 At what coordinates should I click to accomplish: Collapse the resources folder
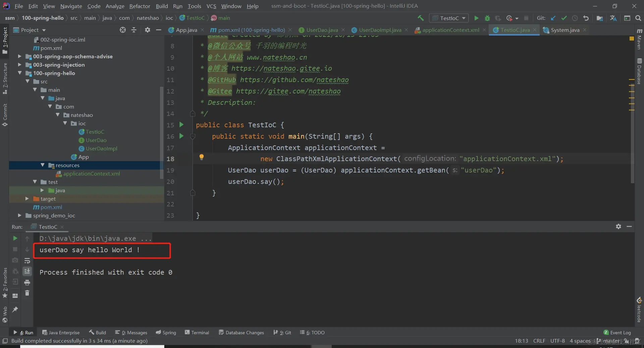click(43, 165)
